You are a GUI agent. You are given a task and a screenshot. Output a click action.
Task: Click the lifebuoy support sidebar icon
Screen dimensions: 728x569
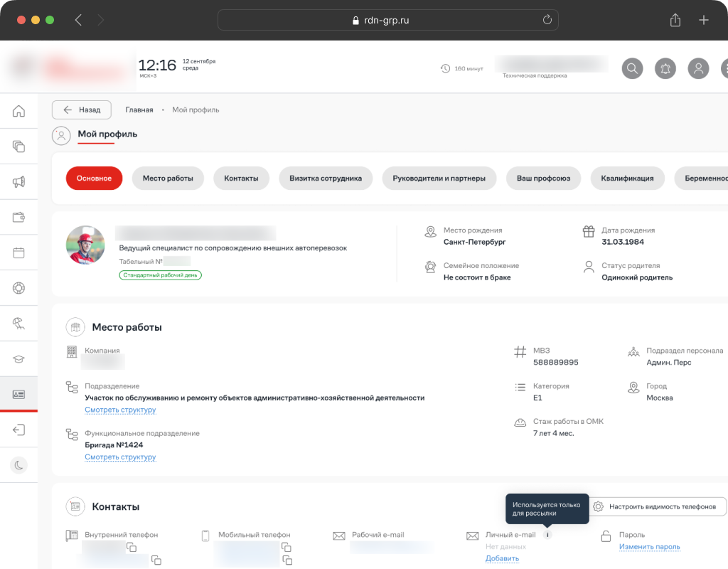click(x=19, y=288)
